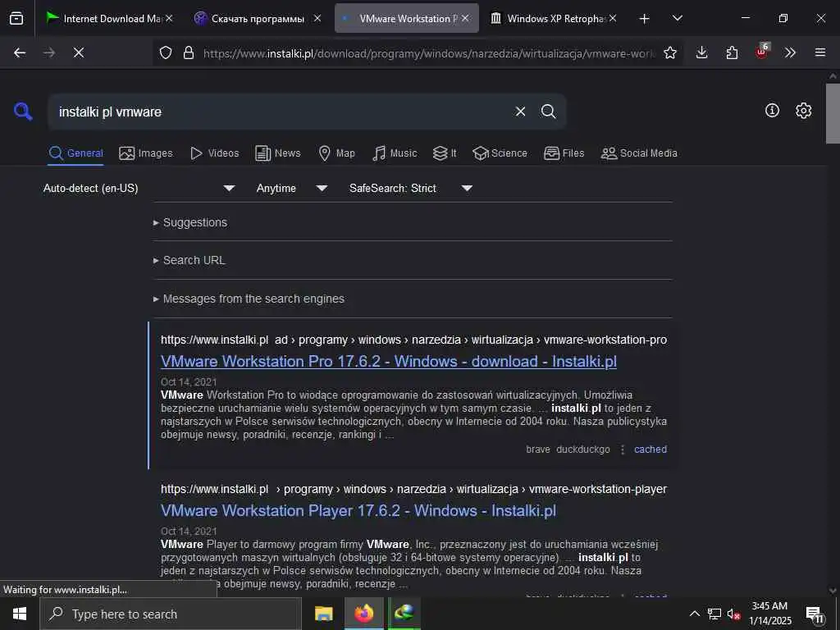Viewport: 840px width, 630px height.
Task: Open VMware Workstation Pro 17.6.2 result link
Action: click(x=388, y=362)
